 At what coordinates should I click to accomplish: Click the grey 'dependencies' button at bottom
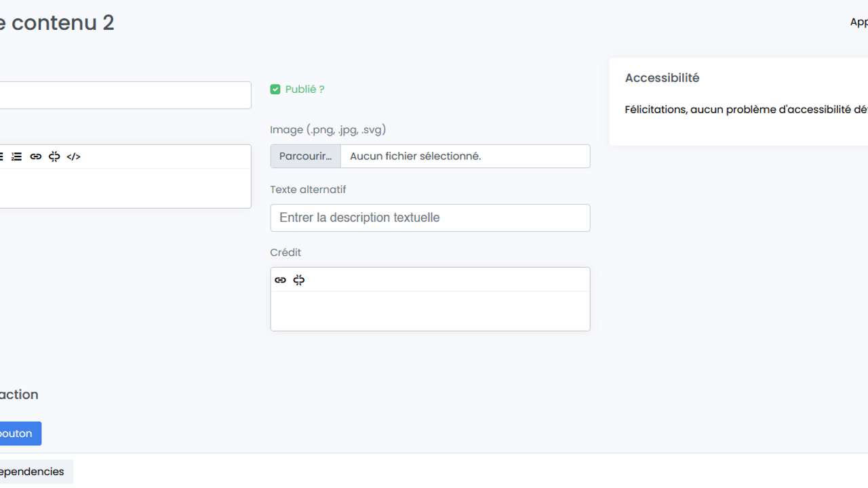pos(34,472)
